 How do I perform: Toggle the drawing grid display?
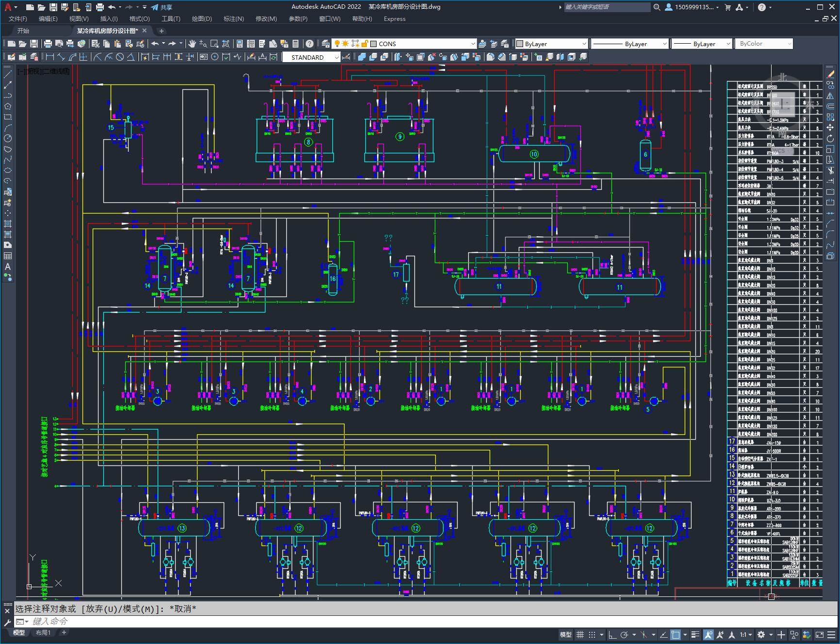(x=580, y=634)
